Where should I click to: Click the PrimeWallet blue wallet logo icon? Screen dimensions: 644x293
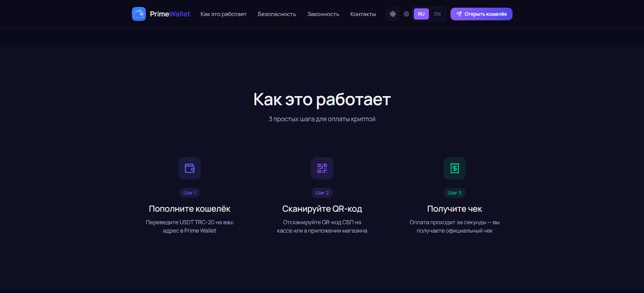click(139, 14)
